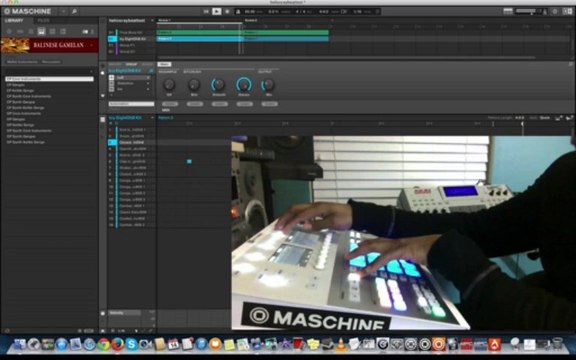
Task: Add a new scene with the plus button
Action: (x=332, y=20)
